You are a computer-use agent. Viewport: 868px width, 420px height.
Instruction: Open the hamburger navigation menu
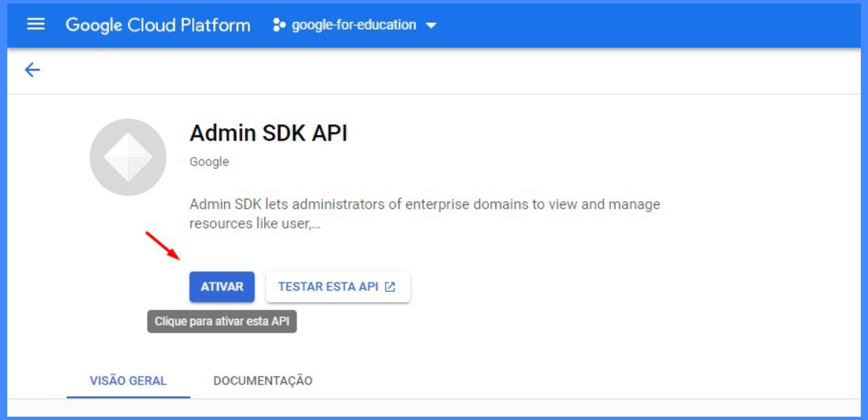(x=36, y=24)
